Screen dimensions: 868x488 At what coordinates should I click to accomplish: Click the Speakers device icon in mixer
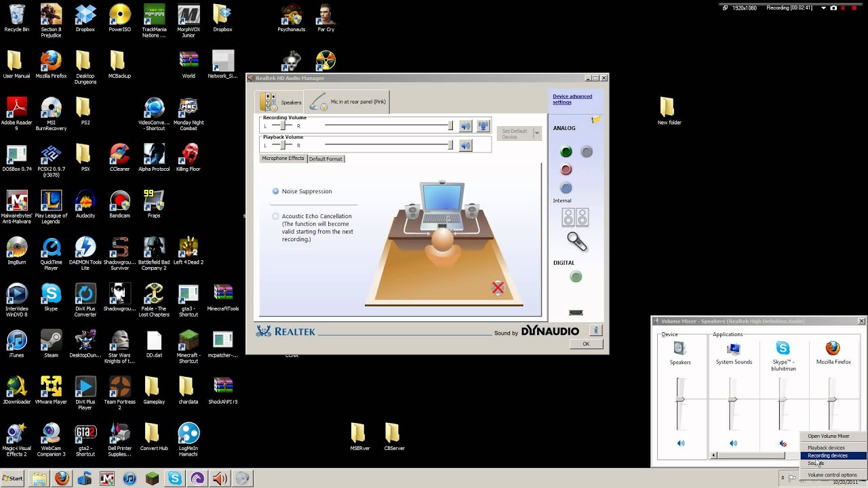680,348
